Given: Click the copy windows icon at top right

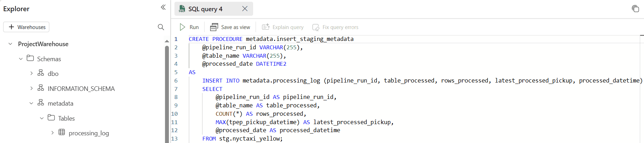Looking at the screenshot, I should point(635,9).
